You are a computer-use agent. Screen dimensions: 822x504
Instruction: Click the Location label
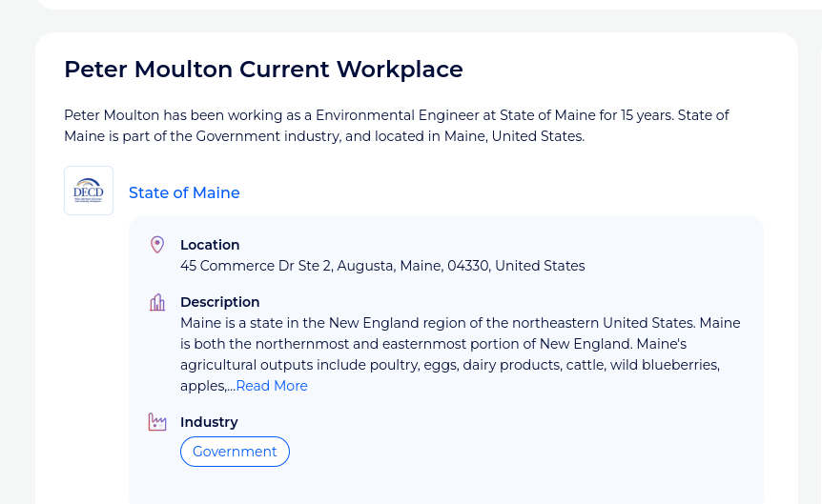(x=210, y=245)
